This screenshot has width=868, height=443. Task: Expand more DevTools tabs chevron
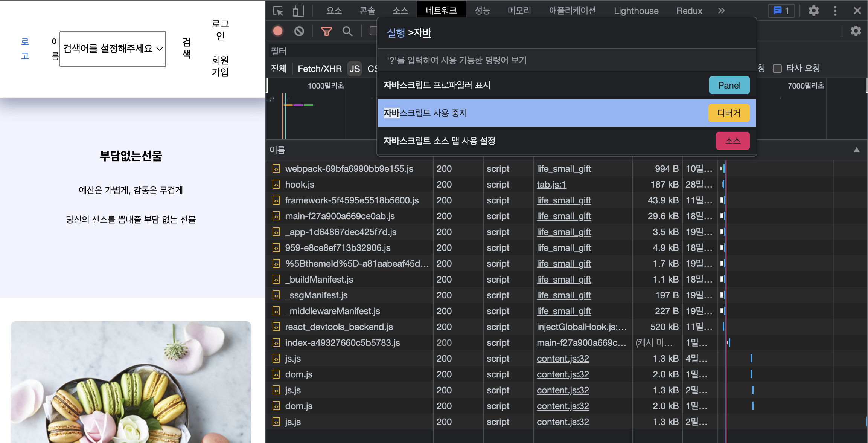pyautogui.click(x=721, y=11)
